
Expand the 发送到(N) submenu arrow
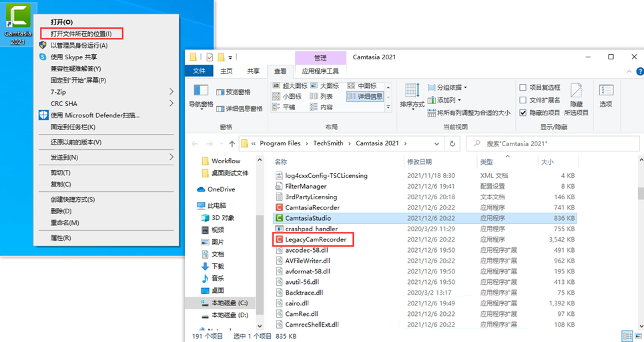(x=171, y=157)
